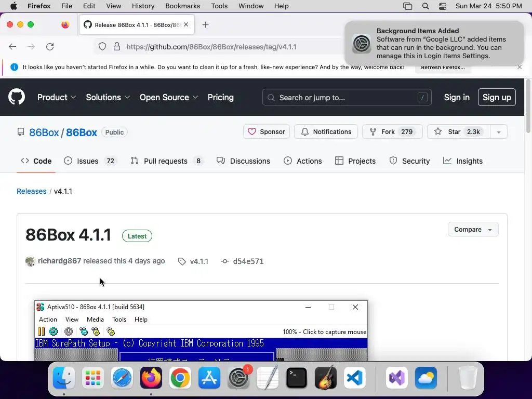Open Control Center in menu bar

click(x=443, y=6)
